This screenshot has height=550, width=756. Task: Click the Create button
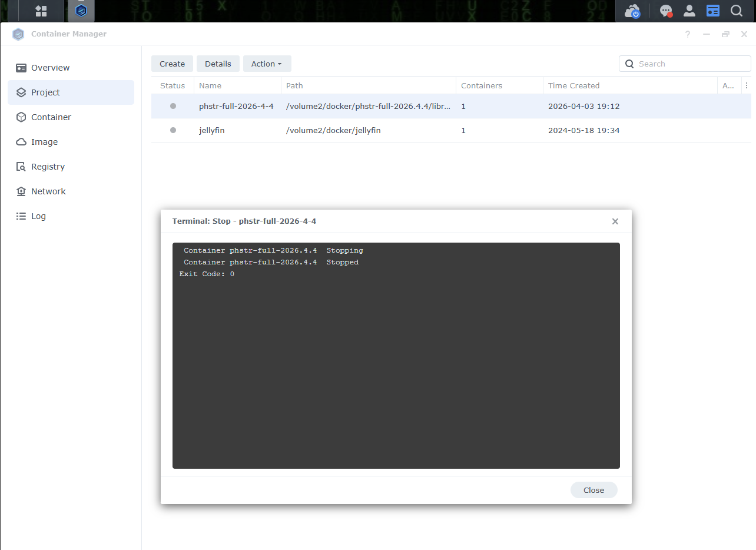pyautogui.click(x=172, y=64)
